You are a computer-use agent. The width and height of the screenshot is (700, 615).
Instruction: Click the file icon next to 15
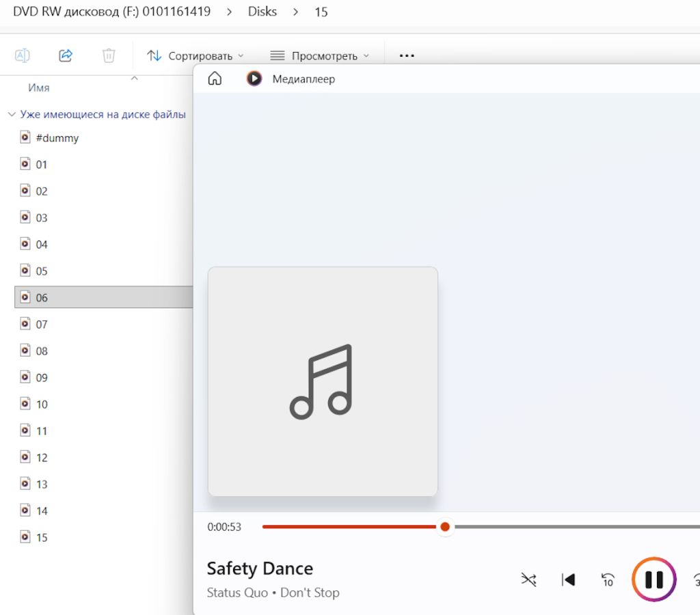click(25, 537)
